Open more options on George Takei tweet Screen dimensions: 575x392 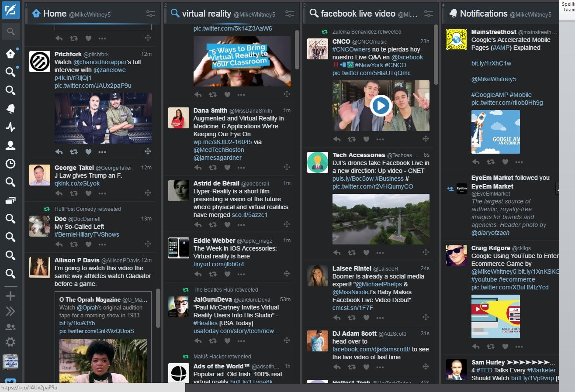(x=102, y=193)
